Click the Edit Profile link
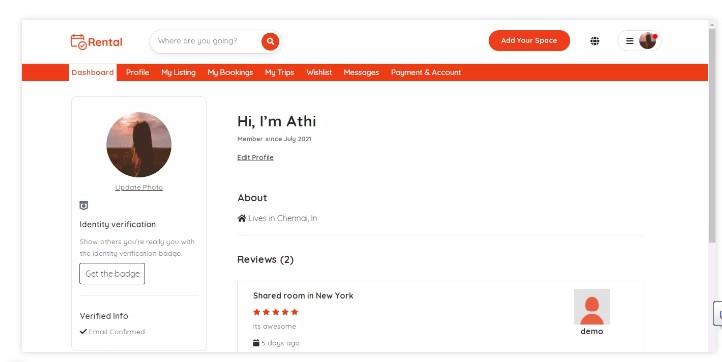Image resolution: width=722 pixels, height=362 pixels. [255, 158]
